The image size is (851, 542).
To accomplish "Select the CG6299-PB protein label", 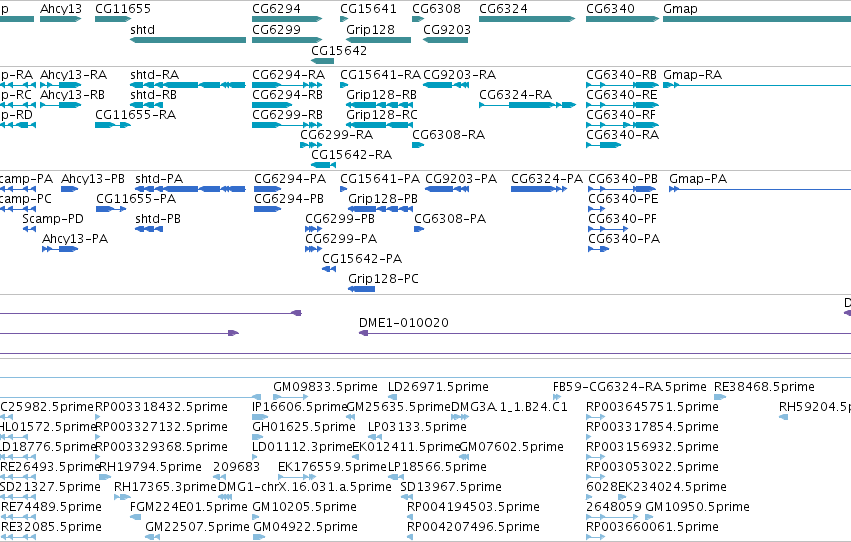I will (340, 219).
